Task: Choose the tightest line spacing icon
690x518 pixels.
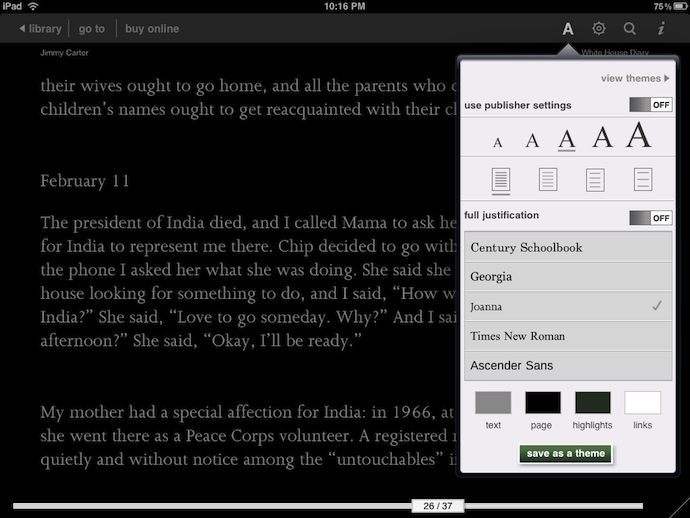Action: [x=501, y=180]
